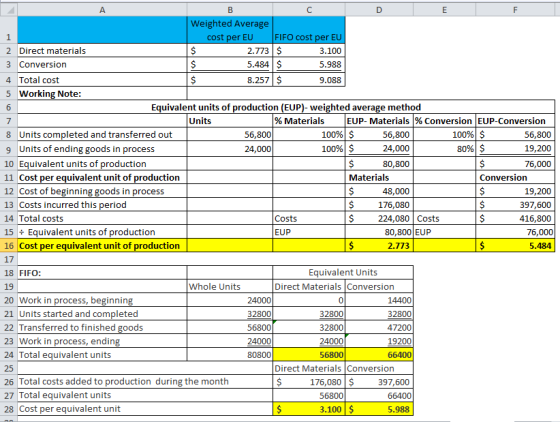Select 'Units of ending goods in process' cell

click(102, 149)
